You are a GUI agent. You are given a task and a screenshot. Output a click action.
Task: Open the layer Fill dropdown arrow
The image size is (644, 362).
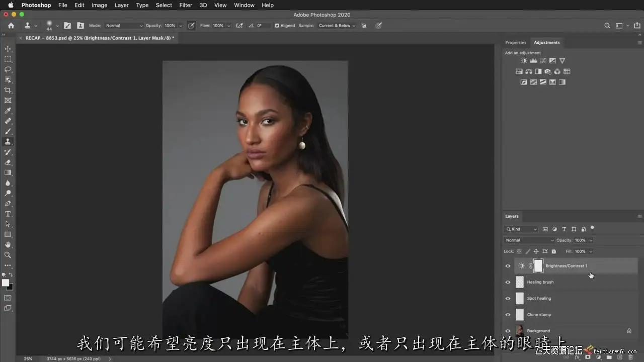pyautogui.click(x=591, y=251)
